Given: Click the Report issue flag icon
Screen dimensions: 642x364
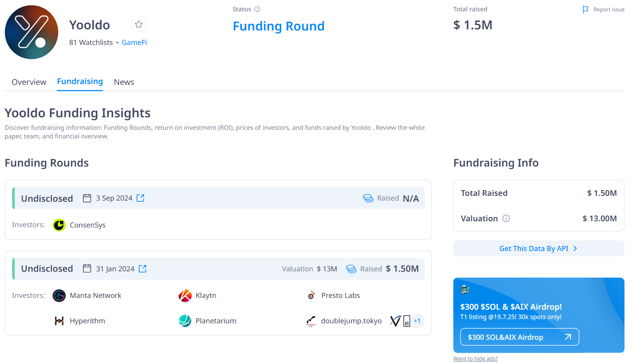Looking at the screenshot, I should (586, 9).
